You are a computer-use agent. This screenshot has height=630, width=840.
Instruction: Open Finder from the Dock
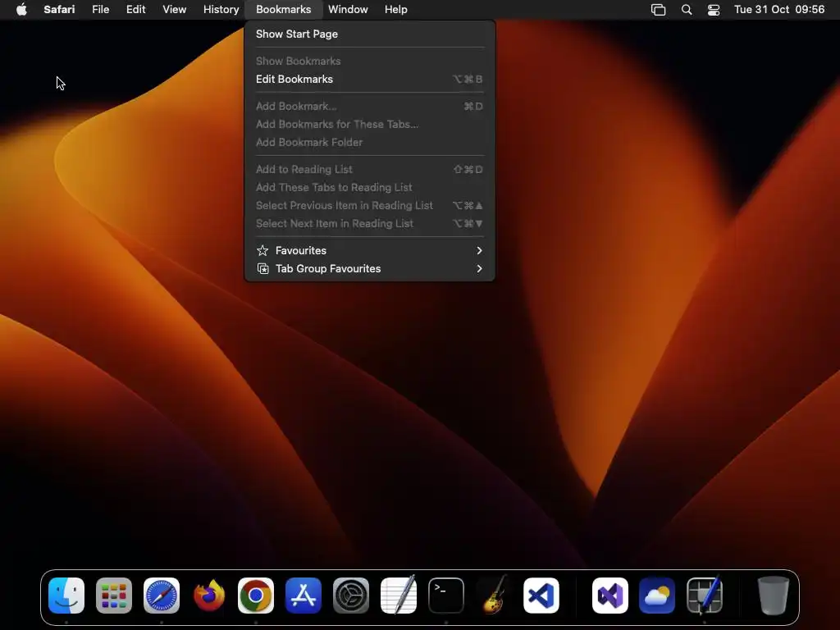[66, 596]
